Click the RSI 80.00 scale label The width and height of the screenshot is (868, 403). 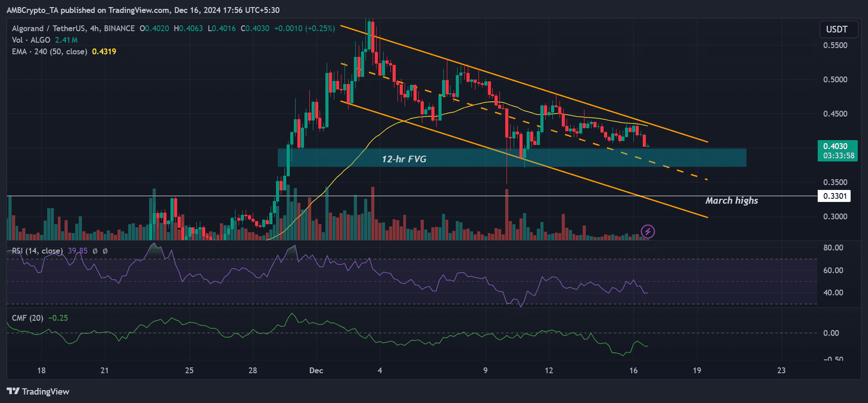point(833,248)
